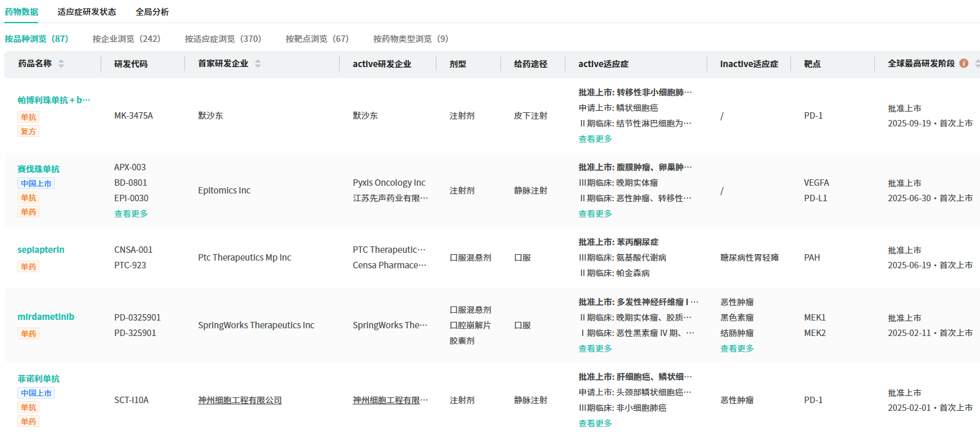The image size is (980, 436).
Task: Select 按企业浏览 (242) view
Action: pos(126,39)
